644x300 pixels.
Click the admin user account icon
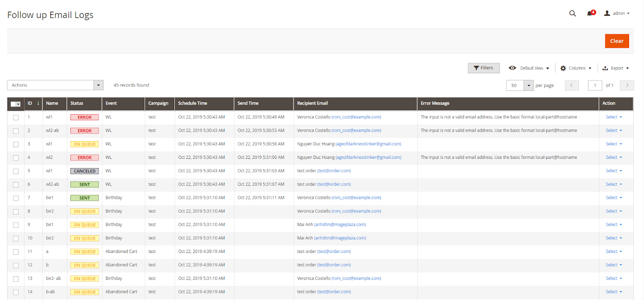(607, 13)
